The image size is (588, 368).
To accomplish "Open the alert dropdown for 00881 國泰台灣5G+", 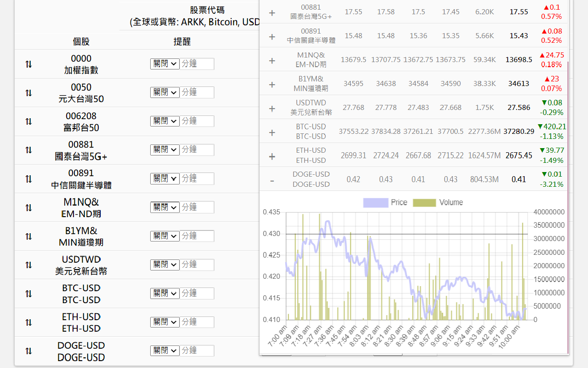I will point(164,150).
